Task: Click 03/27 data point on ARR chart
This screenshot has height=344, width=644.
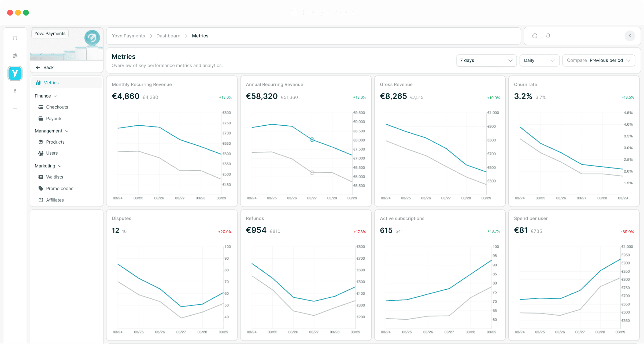Action: (312, 140)
